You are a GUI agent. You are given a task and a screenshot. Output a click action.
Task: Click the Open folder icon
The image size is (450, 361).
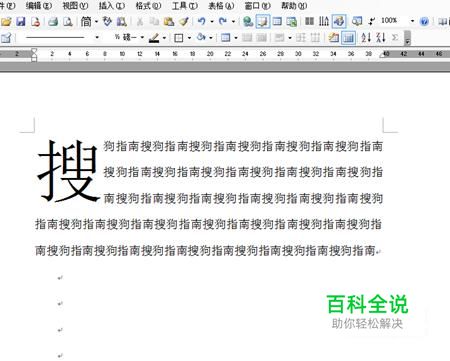click(6, 22)
